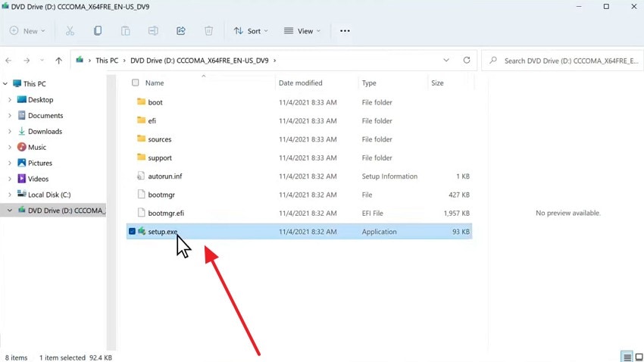Click DVD Drive breadcrumb segment
Screen dimensions: 644x362
coord(199,61)
